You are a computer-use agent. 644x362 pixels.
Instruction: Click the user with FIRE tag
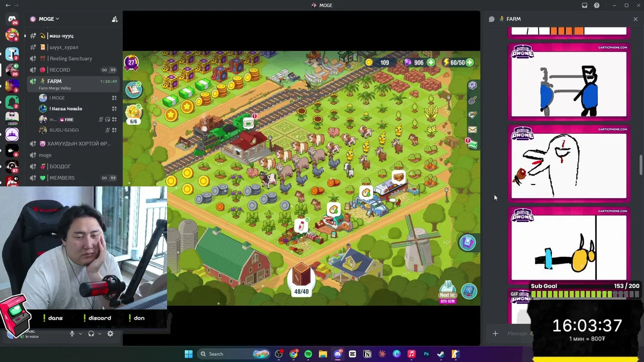(x=77, y=120)
